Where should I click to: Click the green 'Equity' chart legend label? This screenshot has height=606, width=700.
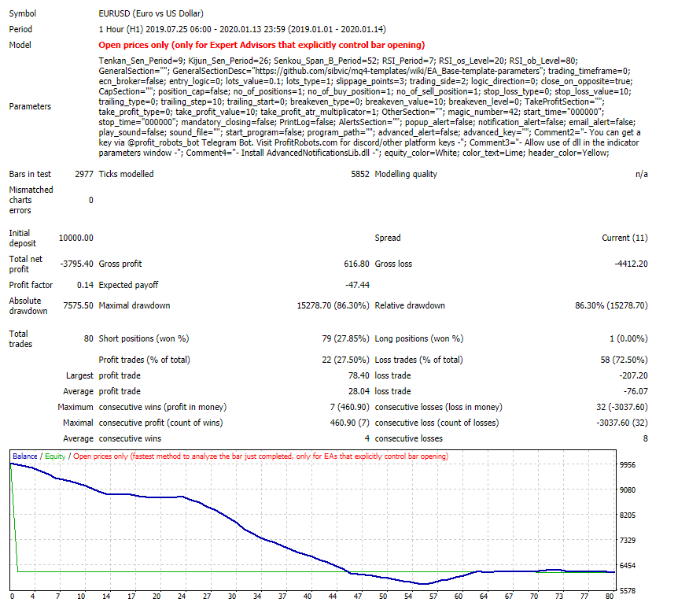coord(55,456)
